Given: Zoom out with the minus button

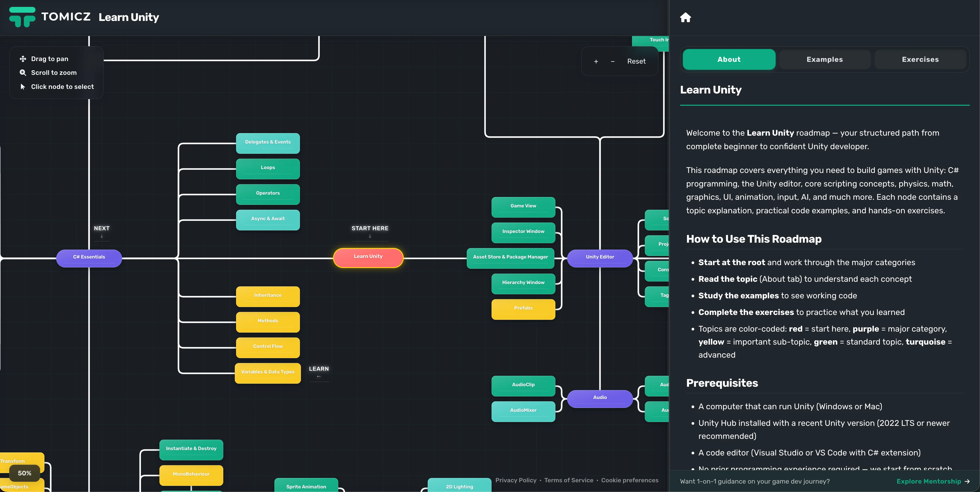Looking at the screenshot, I should point(613,61).
